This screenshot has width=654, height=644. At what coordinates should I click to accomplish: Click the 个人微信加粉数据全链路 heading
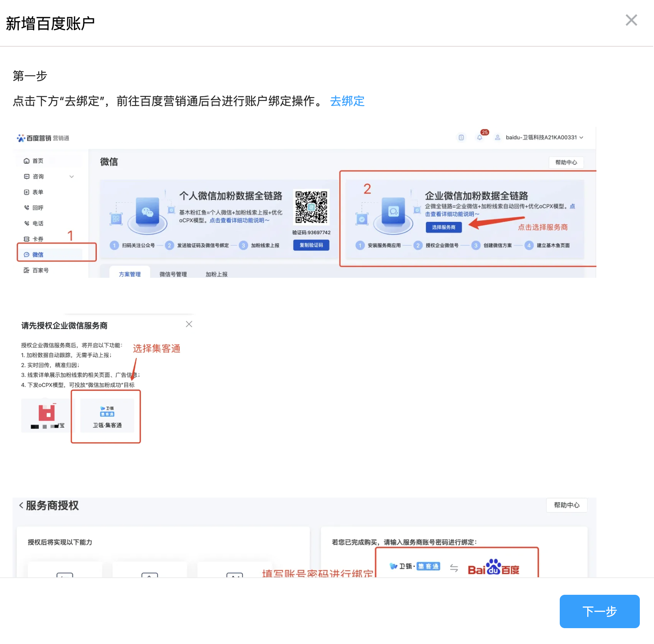pos(231,196)
